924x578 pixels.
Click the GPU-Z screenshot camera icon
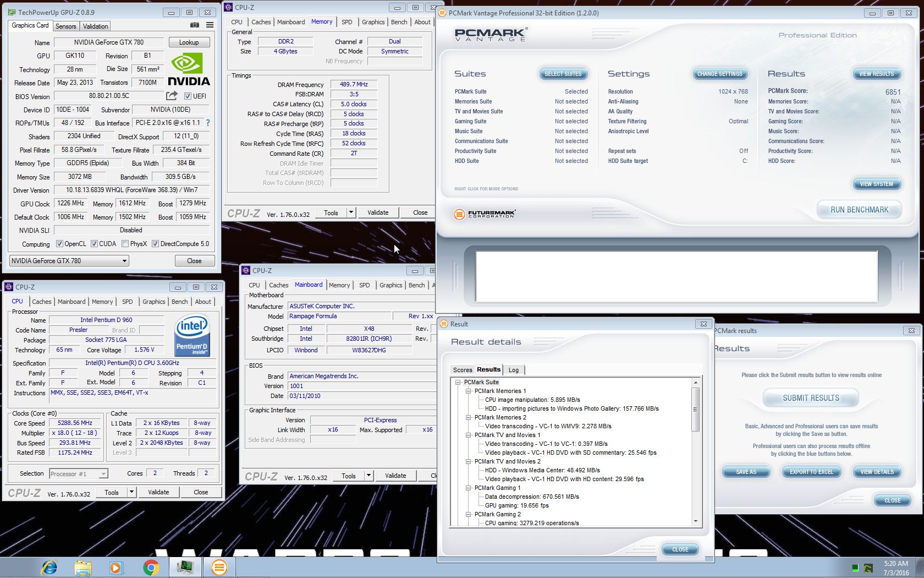[195, 25]
